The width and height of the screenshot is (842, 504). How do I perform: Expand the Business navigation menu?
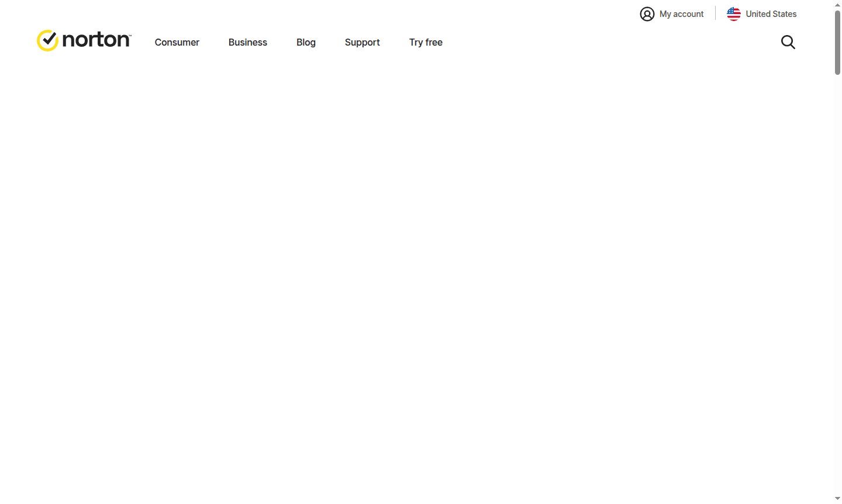pos(247,42)
